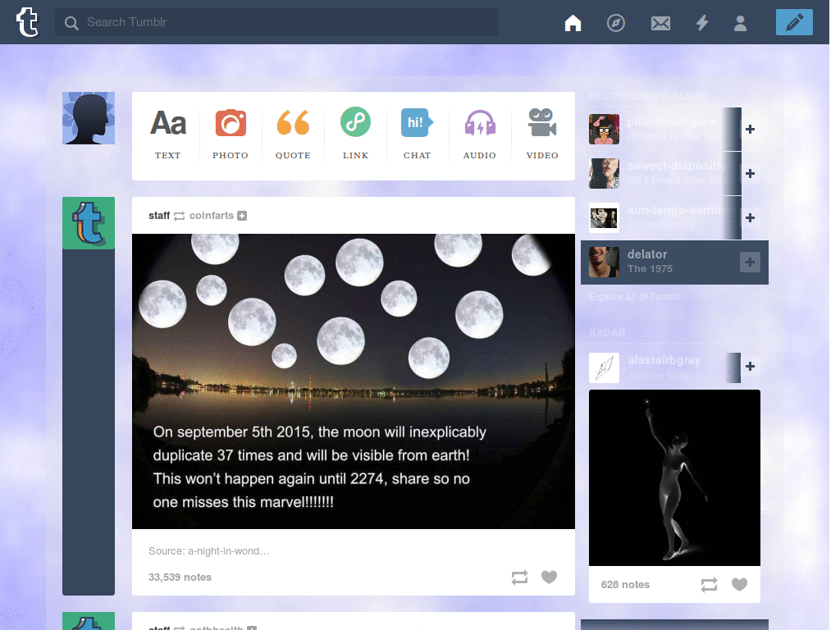
Task: Open the Inbox envelope icon
Action: pyautogui.click(x=660, y=23)
